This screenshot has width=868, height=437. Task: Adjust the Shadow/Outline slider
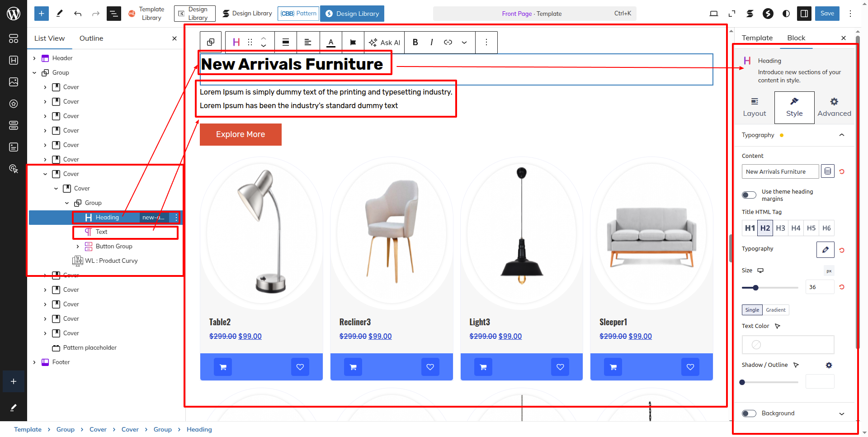[x=770, y=382]
